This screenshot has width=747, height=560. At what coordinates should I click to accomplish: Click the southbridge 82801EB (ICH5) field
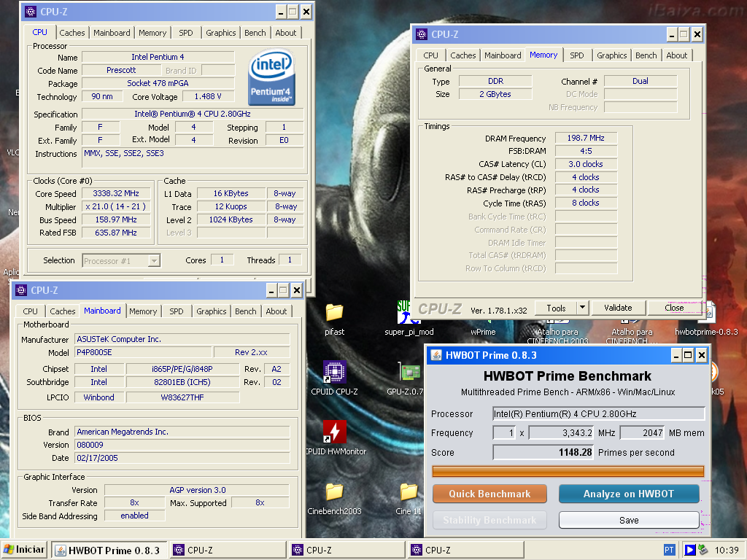(x=182, y=382)
